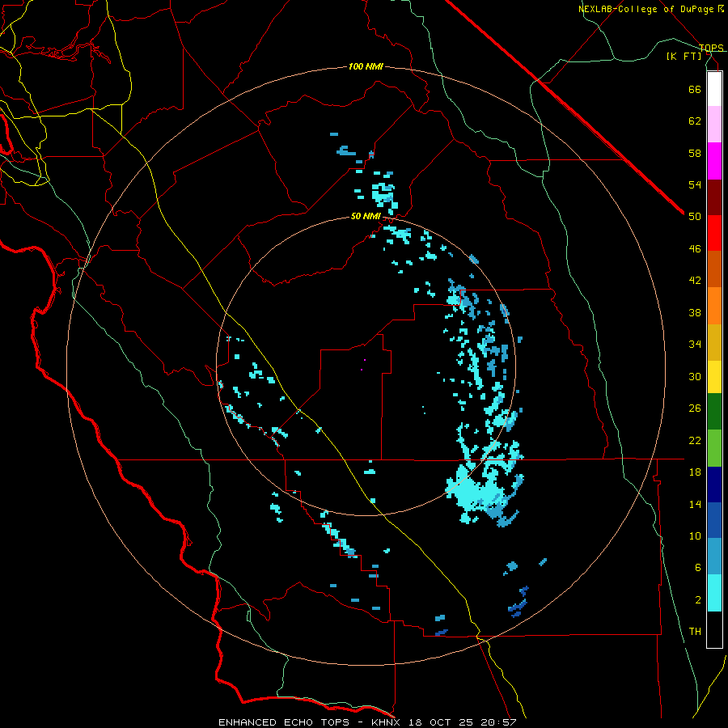Click the white color swatch above 66
The image size is (728, 728).
click(x=714, y=89)
